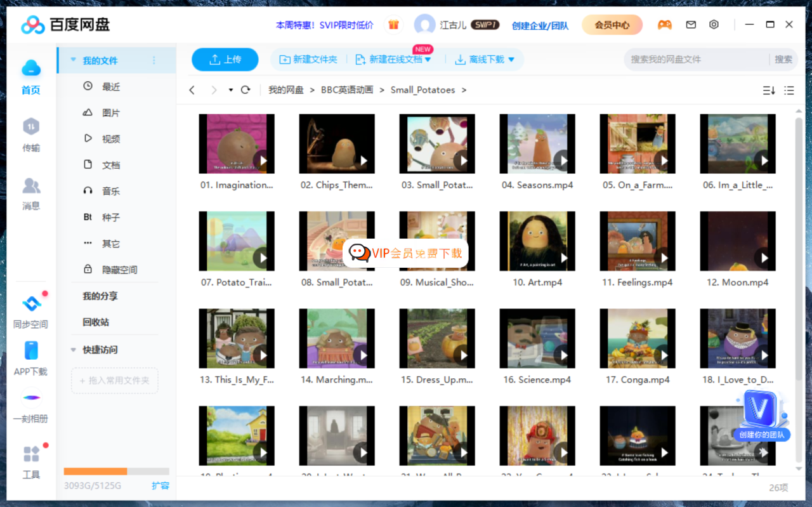Select 视频 category in the sidebar
Screen dimensions: 812x507
(x=110, y=139)
